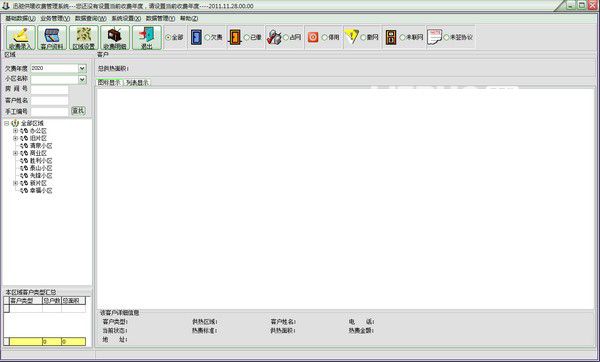This screenshot has height=362, width=600.
Task: Switch to the 列表显示 tab
Action: 137,82
